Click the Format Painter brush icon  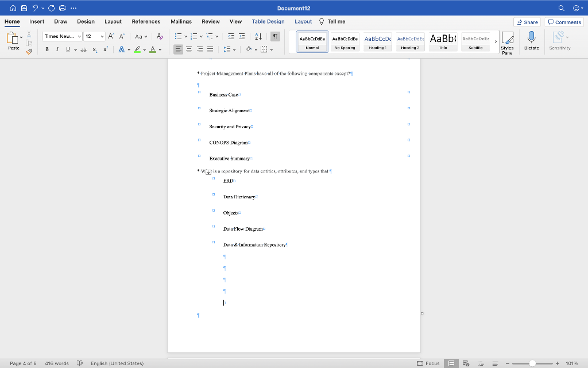29,52
